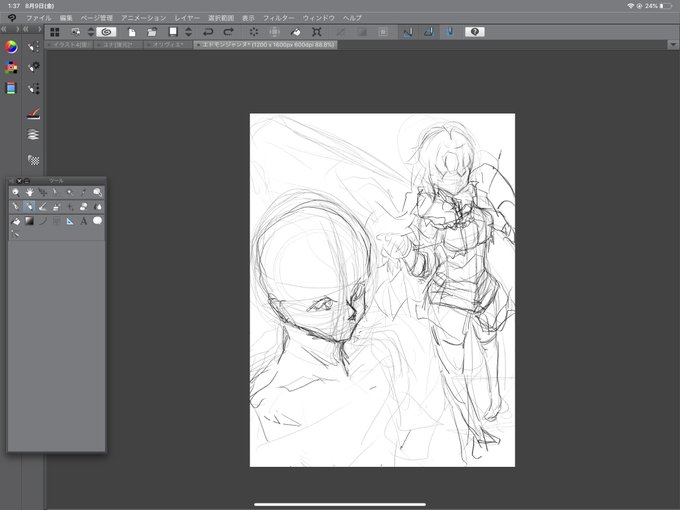Select the Pen tool in Tool palette

click(x=16, y=206)
